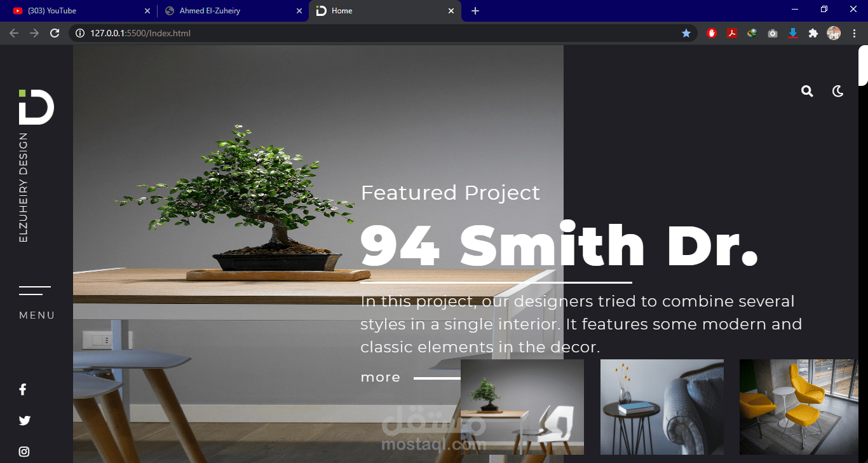868x463 pixels.
Task: Reload the current page
Action: tap(55, 33)
